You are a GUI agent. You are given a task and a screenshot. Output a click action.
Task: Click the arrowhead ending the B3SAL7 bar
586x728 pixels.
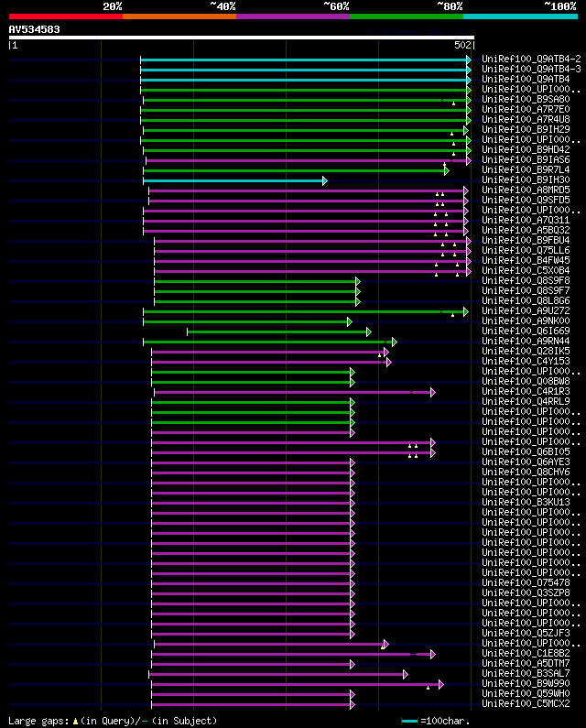click(406, 674)
